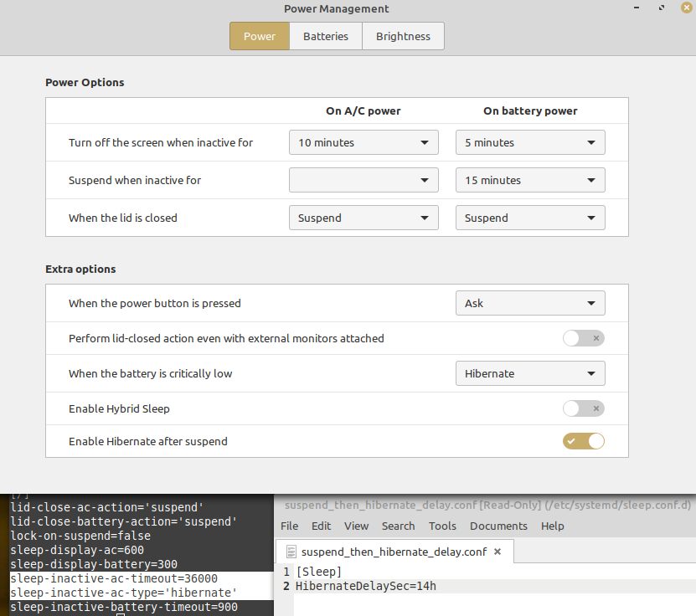This screenshot has width=696, height=616.
Task: Click lid-close-battery-action='suspend' line in terminal
Action: click(x=124, y=521)
